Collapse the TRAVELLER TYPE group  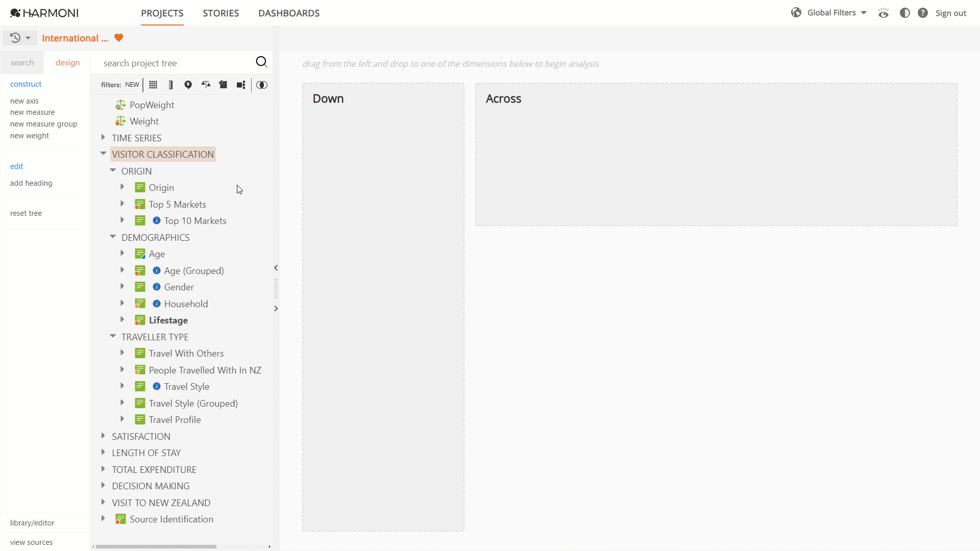113,336
